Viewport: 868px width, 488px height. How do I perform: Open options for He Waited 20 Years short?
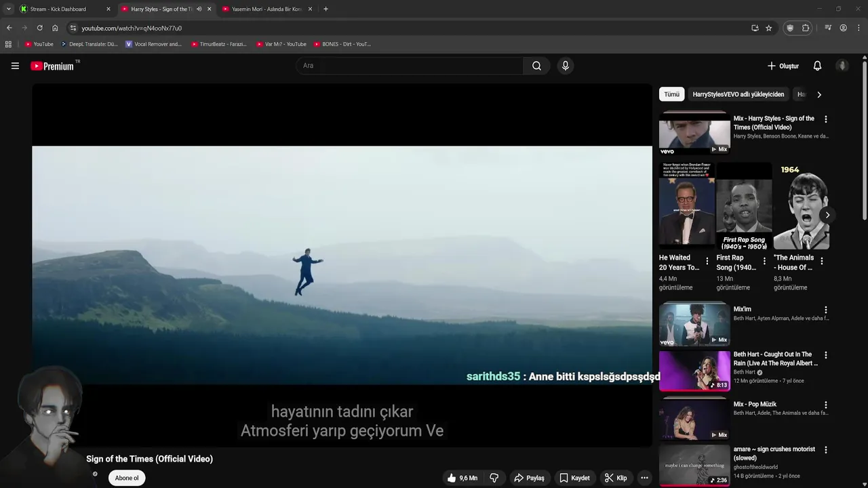click(707, 261)
